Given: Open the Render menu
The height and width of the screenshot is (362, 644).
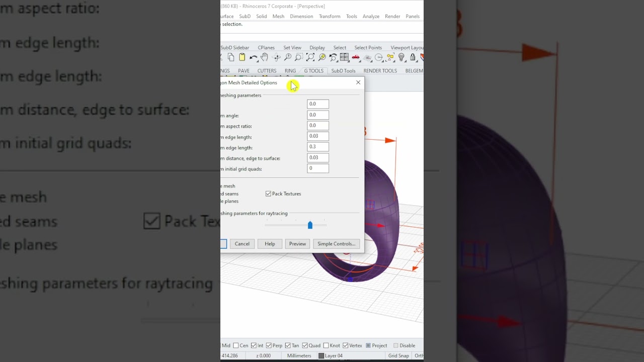Looking at the screenshot, I should pyautogui.click(x=392, y=17).
